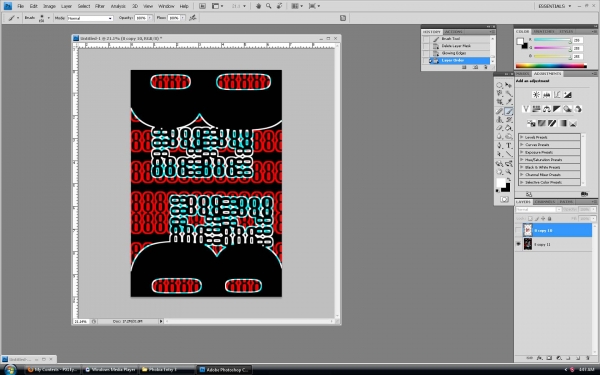Select the Eraser tool in the toolbox
Screen dimensions: 600x375
pyautogui.click(x=499, y=128)
